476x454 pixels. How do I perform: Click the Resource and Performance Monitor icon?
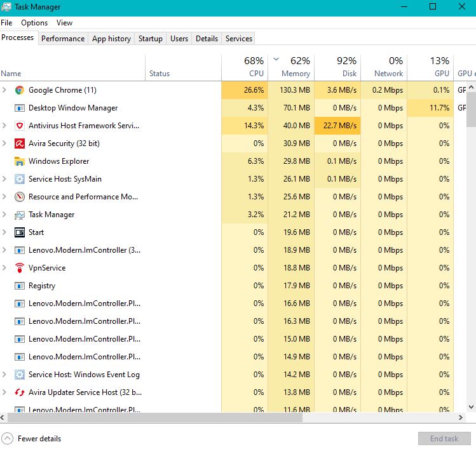pyautogui.click(x=20, y=197)
